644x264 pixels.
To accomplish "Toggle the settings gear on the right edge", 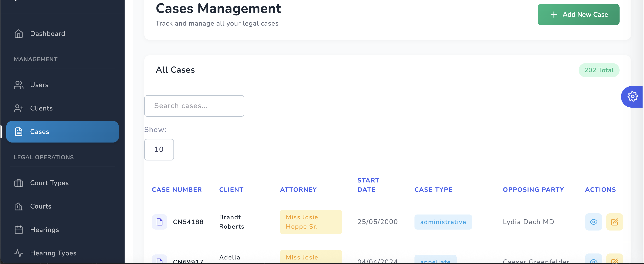I will click(632, 97).
